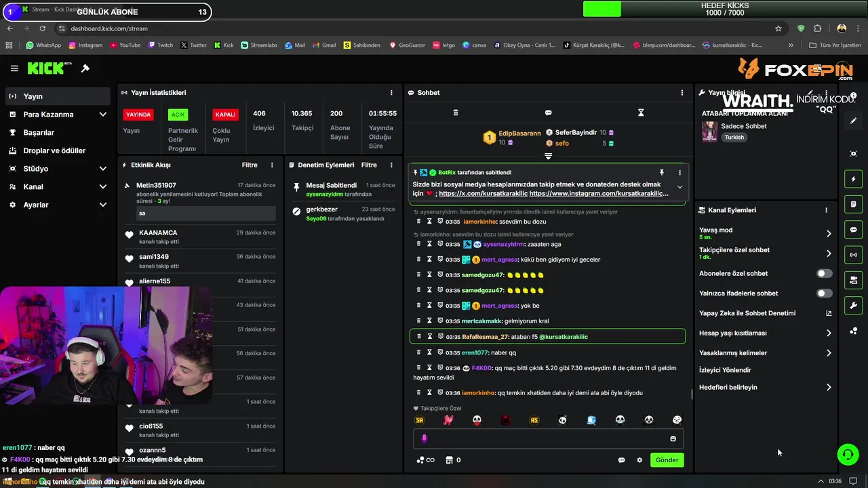The width and height of the screenshot is (868, 488).
Task: Click the document icon in right sidebar
Action: pyautogui.click(x=854, y=204)
